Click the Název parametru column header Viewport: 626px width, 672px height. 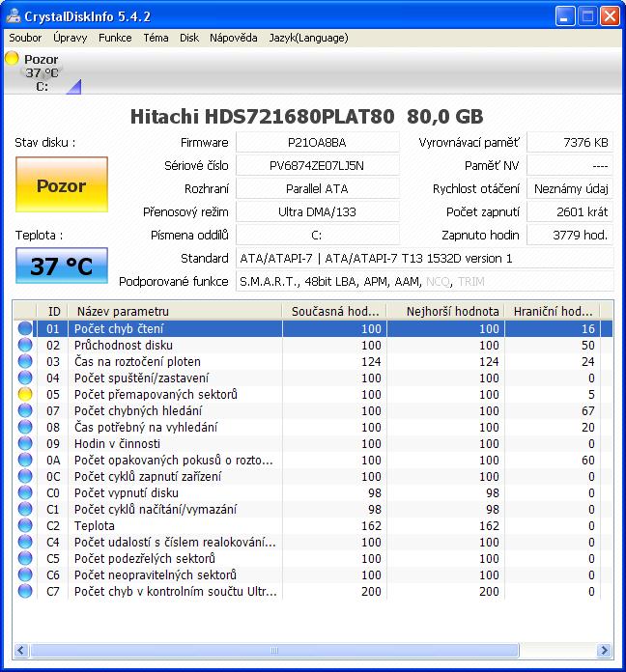click(x=176, y=311)
